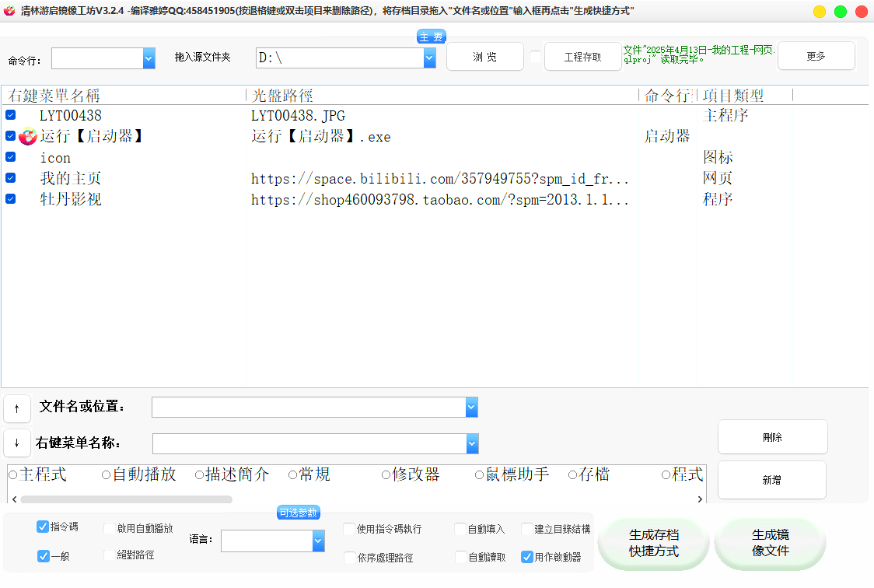Select the 常規 radio option

click(x=292, y=475)
